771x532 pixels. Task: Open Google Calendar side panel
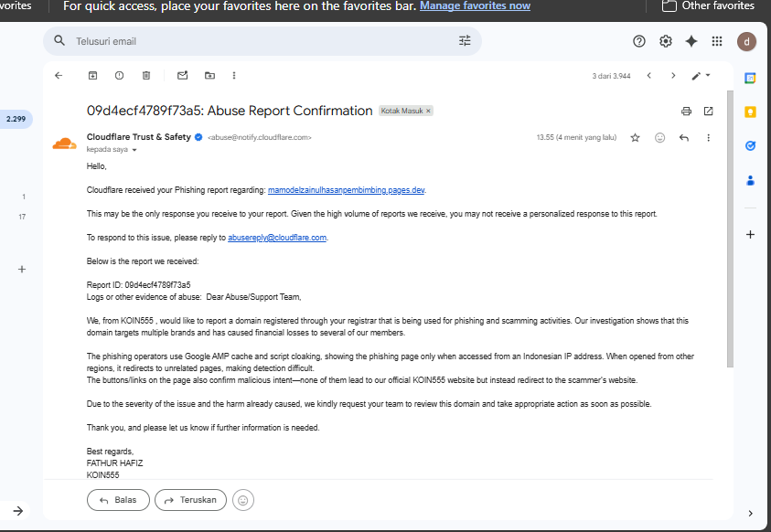[x=750, y=78]
